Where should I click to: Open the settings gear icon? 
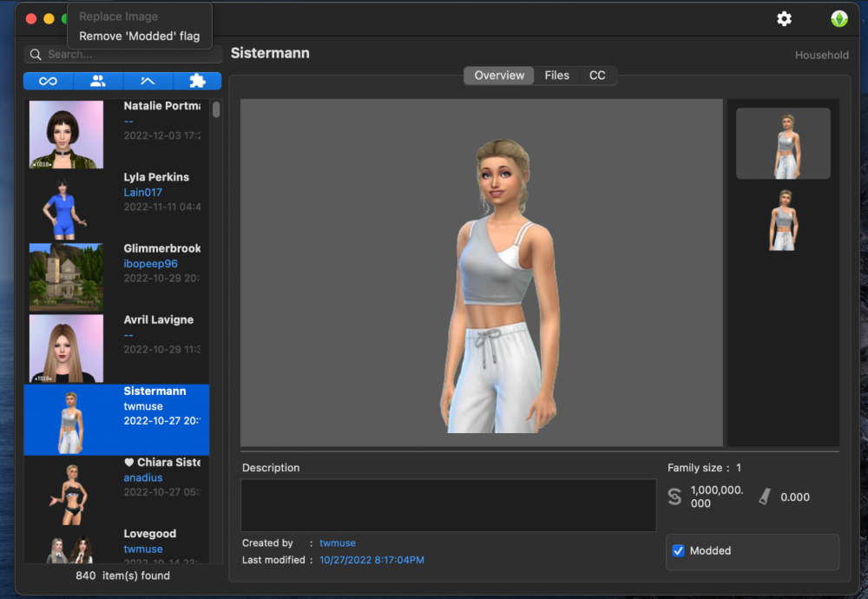click(784, 19)
